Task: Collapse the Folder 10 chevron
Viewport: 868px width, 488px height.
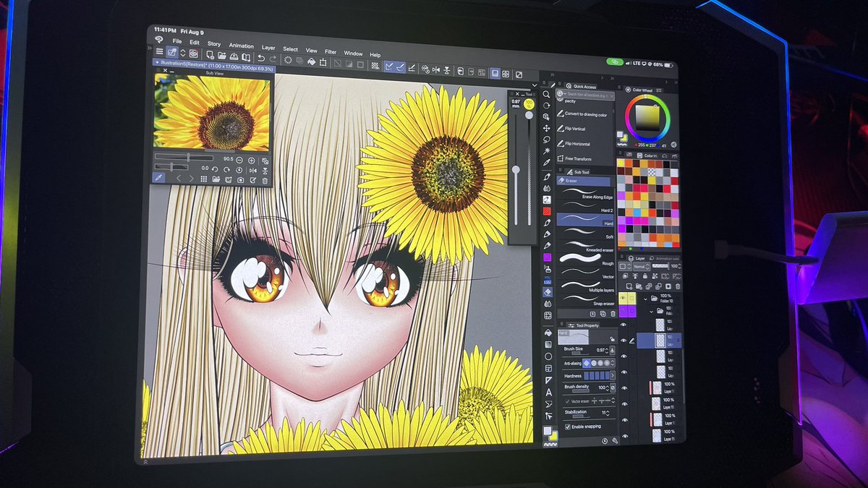Action: pyautogui.click(x=645, y=299)
